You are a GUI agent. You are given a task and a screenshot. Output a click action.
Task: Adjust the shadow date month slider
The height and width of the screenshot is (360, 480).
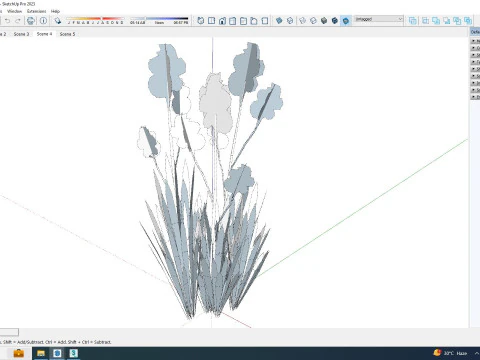[95, 21]
